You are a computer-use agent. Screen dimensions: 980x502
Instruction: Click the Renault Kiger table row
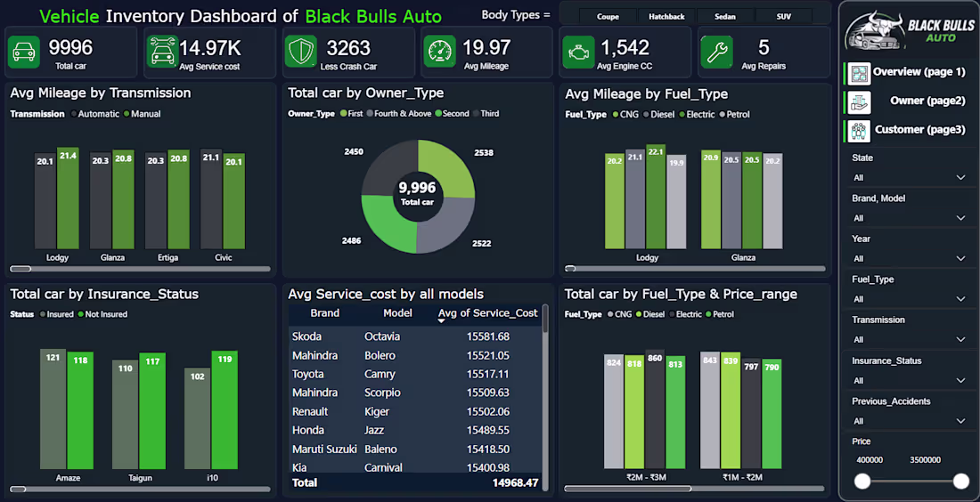(x=415, y=411)
